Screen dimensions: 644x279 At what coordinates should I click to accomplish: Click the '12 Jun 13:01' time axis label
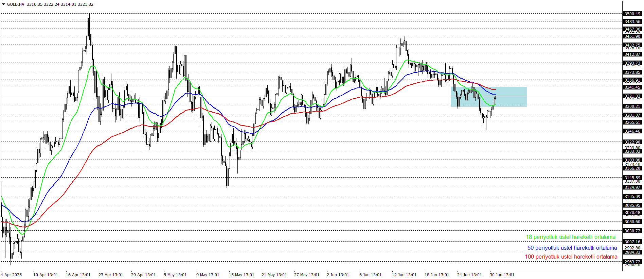pyautogui.click(x=404, y=275)
